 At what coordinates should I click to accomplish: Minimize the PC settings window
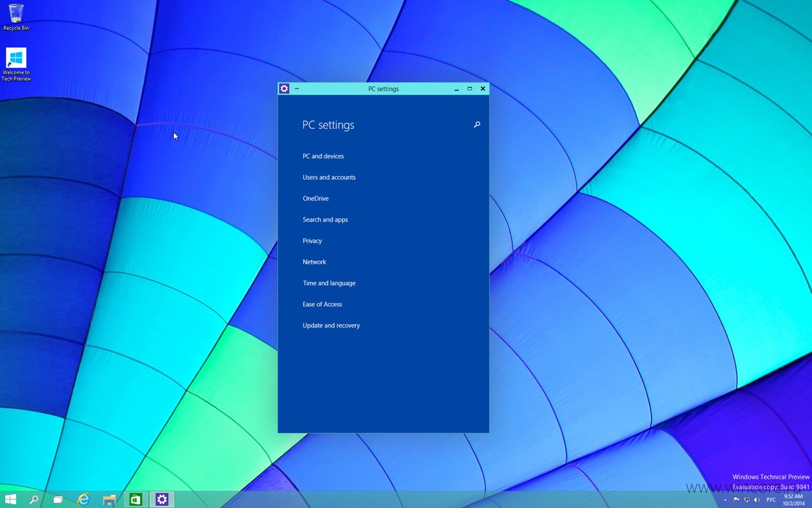pyautogui.click(x=456, y=89)
